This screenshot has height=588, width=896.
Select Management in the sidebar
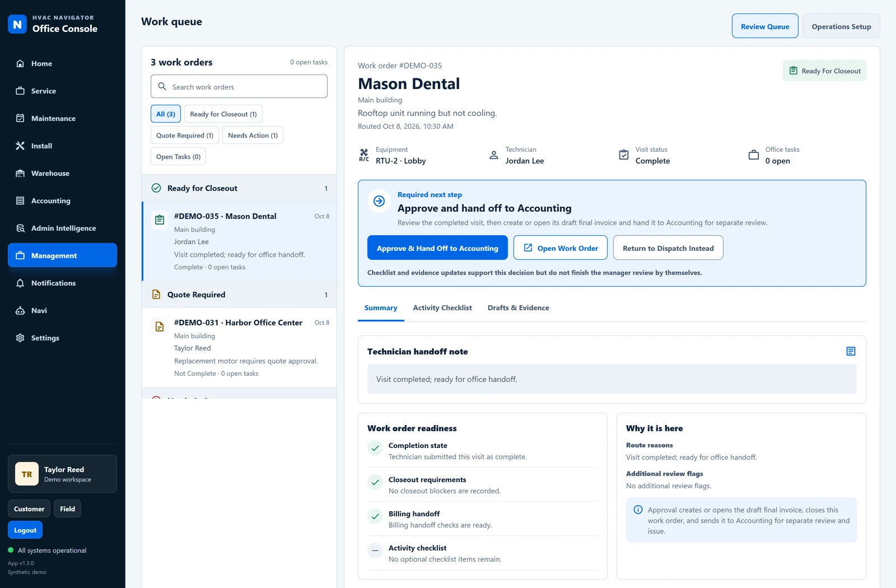(x=62, y=255)
